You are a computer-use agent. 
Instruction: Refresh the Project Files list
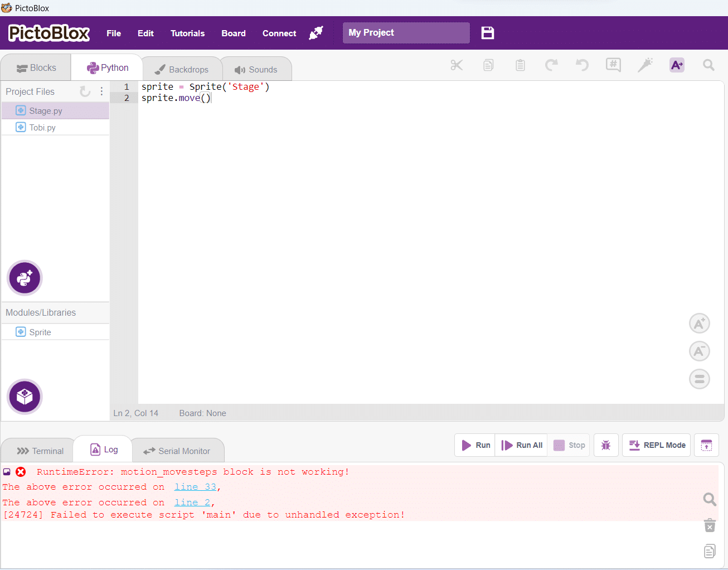(85, 91)
